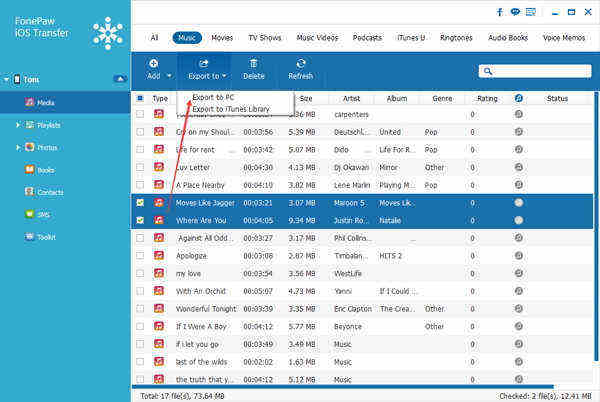
Task: Click the menu icon beside feedback
Action: coord(531,12)
